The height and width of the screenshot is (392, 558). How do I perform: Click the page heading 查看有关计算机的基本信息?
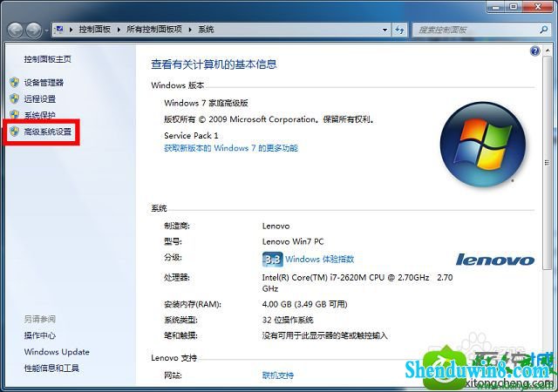coord(214,64)
